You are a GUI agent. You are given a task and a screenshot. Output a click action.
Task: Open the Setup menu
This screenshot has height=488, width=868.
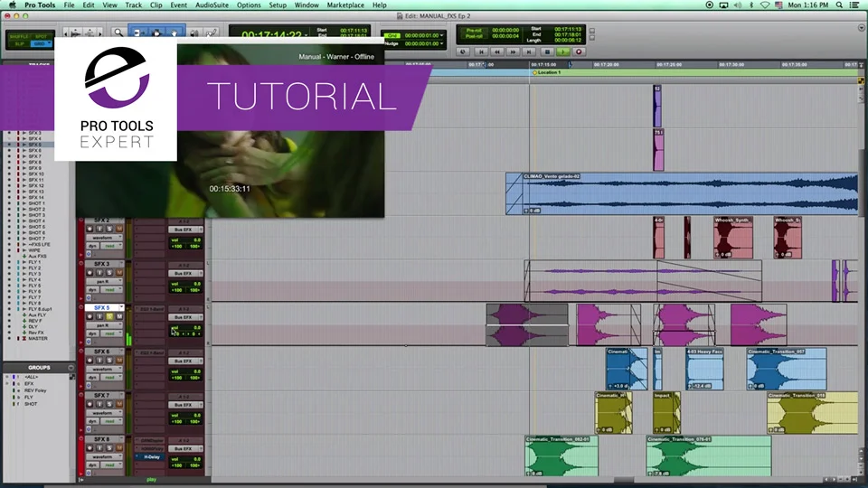pyautogui.click(x=278, y=5)
